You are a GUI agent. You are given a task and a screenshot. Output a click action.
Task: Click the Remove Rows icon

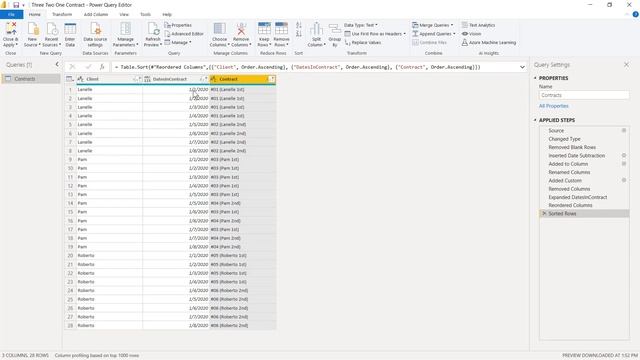click(x=281, y=34)
